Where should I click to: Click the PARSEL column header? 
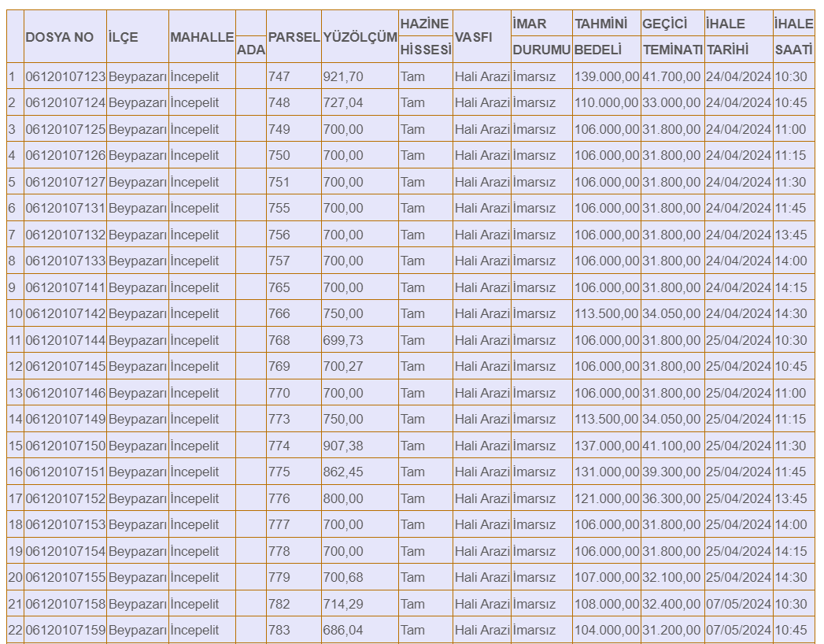coord(294,37)
